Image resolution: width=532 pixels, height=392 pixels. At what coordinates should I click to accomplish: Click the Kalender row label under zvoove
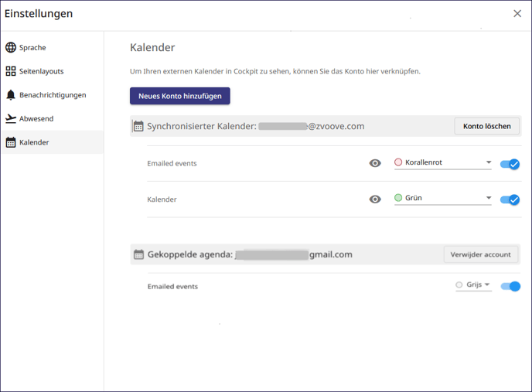coord(162,199)
